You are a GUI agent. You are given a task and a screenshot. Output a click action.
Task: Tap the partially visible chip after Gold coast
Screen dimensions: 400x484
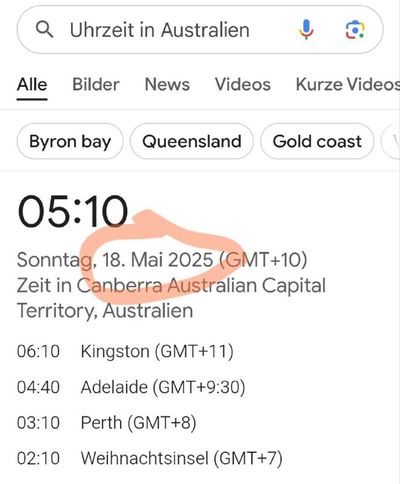[x=391, y=141]
